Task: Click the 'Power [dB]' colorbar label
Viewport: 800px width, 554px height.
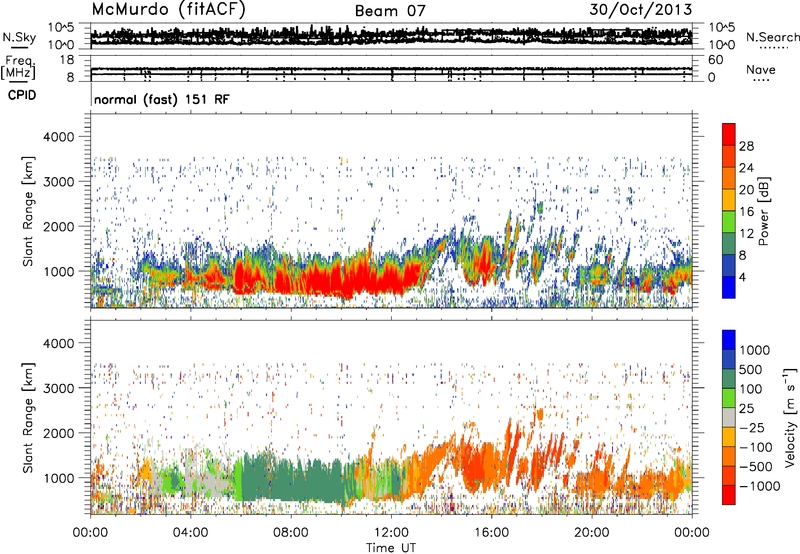Action: coord(764,211)
